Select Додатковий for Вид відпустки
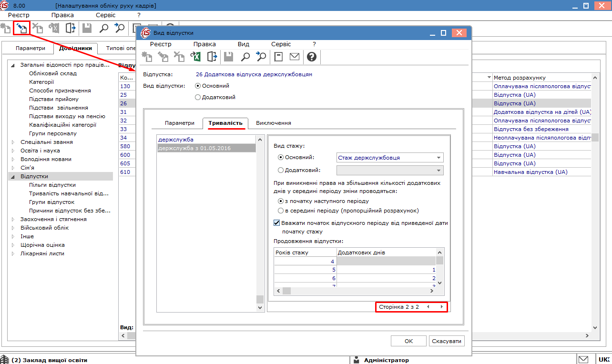Image resolution: width=612 pixels, height=364 pixels. coord(198,97)
